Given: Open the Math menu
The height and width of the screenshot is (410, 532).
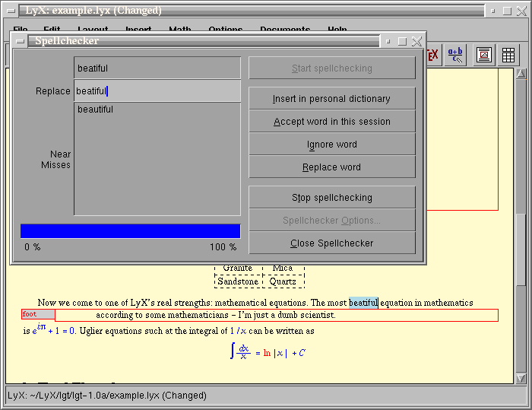Looking at the screenshot, I should [x=180, y=29].
